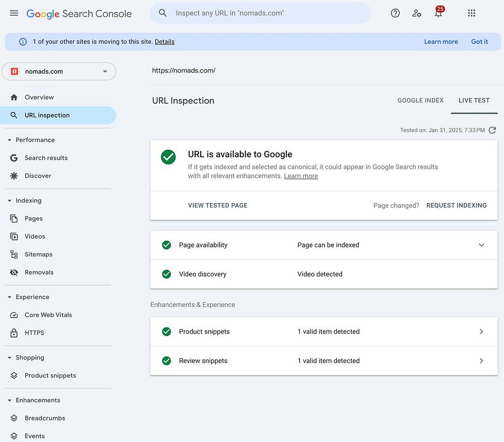Open Sitemaps in the sidebar

click(38, 255)
